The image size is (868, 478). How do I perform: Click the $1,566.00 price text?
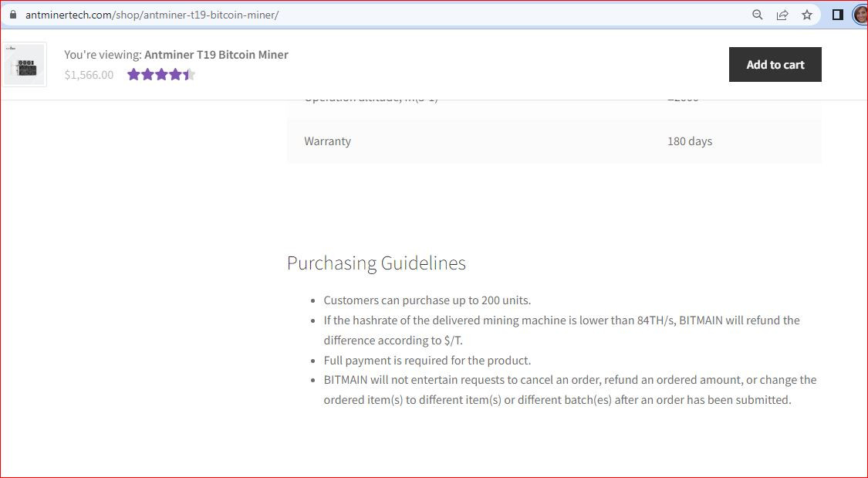coord(89,75)
